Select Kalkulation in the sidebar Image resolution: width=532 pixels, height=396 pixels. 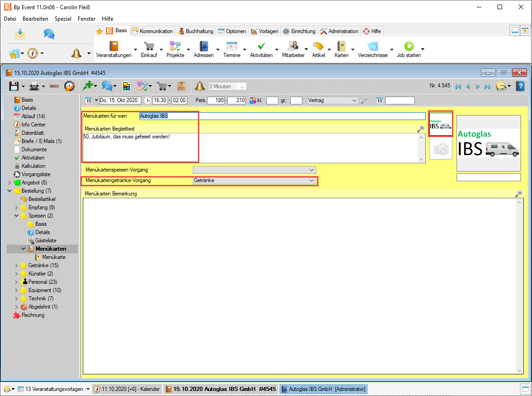33,166
